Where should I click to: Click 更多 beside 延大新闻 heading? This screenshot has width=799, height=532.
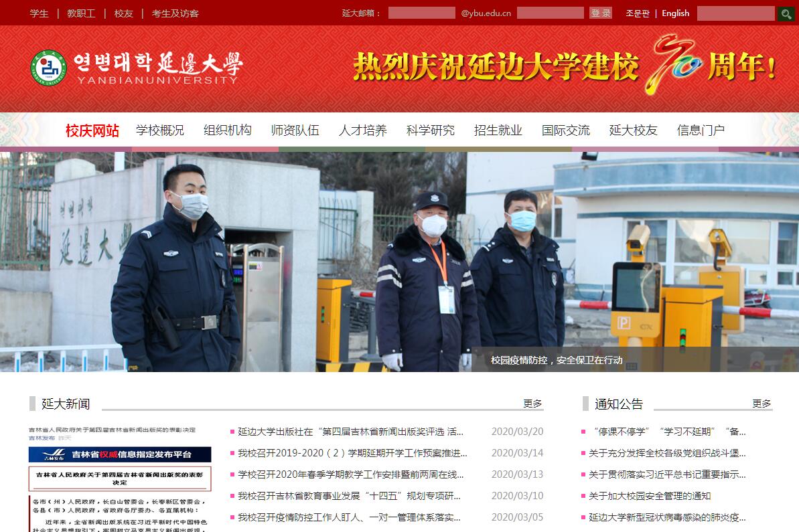pos(532,404)
